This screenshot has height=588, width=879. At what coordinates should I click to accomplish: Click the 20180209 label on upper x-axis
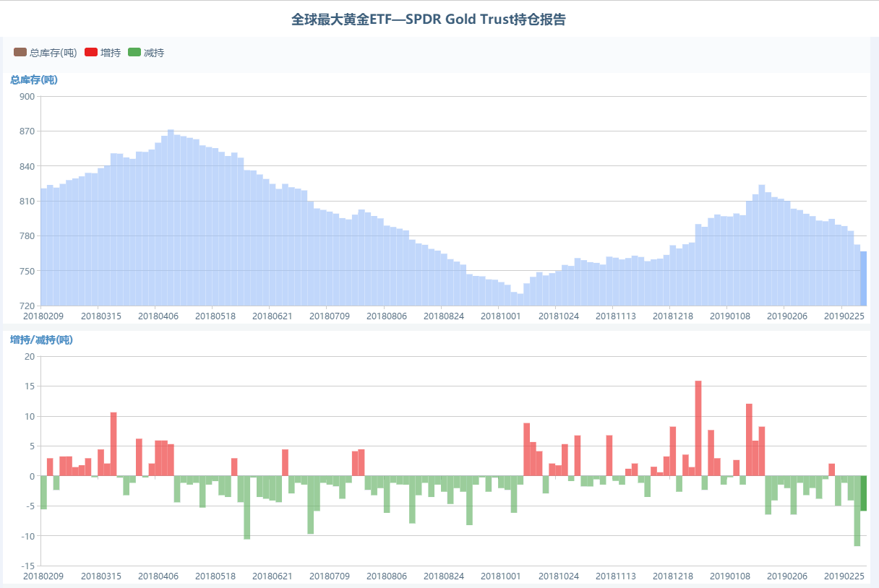click(x=43, y=316)
